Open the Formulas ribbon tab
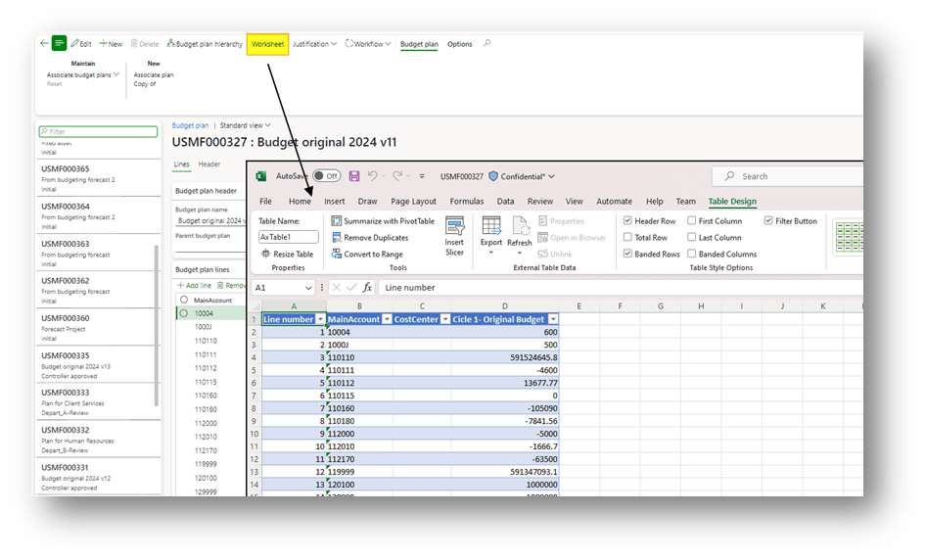The image size is (927, 560). [x=466, y=202]
